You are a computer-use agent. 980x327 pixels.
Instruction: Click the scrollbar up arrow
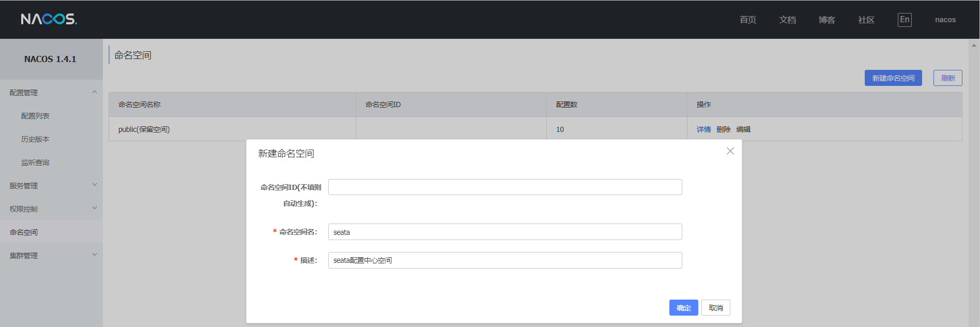click(x=974, y=46)
